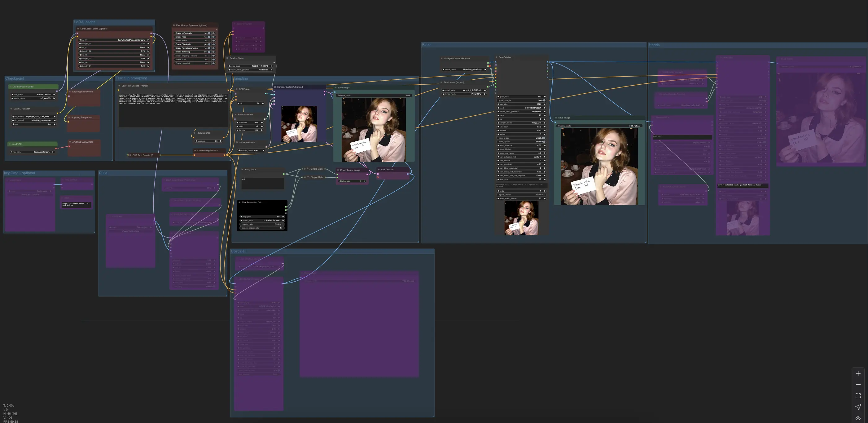Collapse the RandomNoise node via its square icon
Screen dimensions: 868x423
coord(227,58)
